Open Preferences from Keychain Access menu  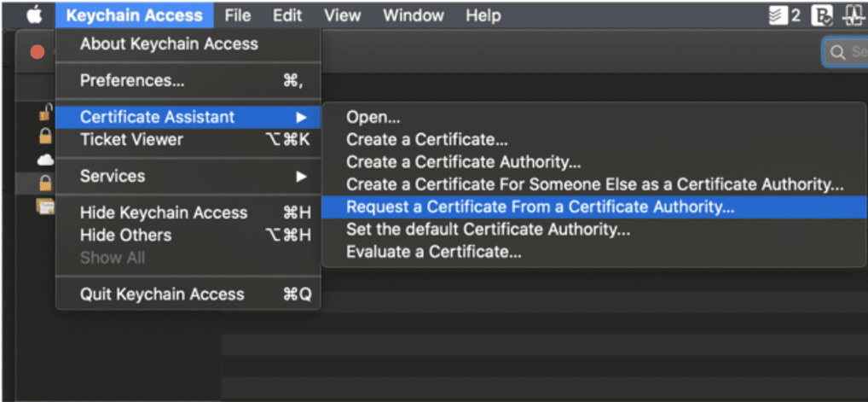click(x=132, y=80)
